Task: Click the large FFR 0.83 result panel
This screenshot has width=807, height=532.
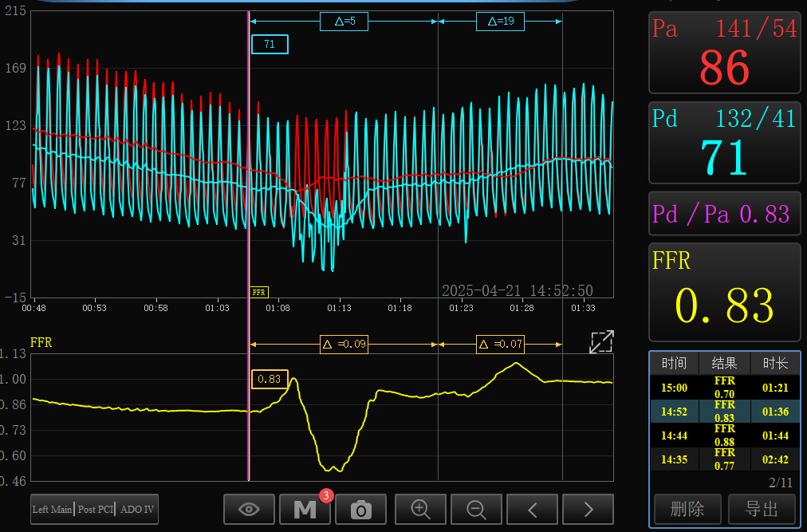Action: pos(725,292)
